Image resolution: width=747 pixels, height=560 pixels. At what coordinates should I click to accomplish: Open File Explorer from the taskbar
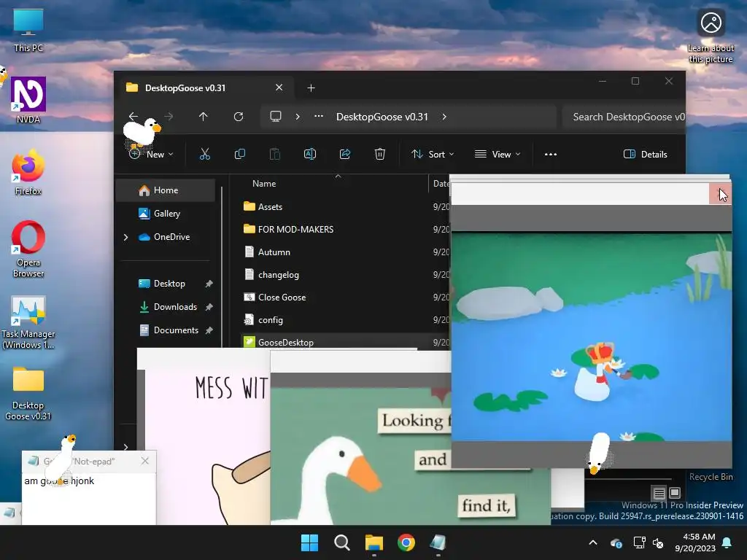pos(374,542)
